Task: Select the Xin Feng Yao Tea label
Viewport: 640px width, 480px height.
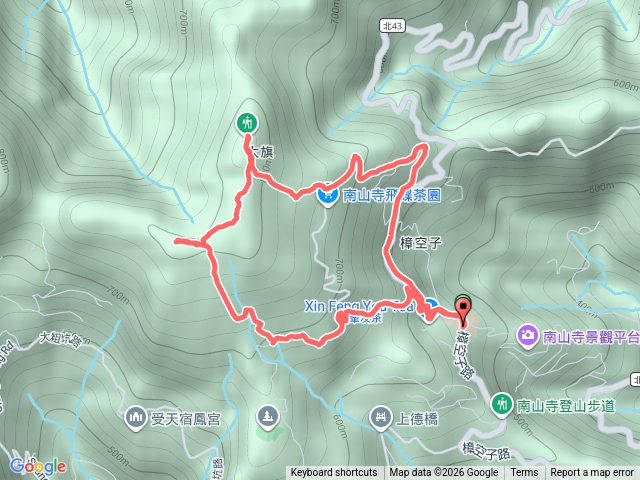Action: tap(359, 306)
